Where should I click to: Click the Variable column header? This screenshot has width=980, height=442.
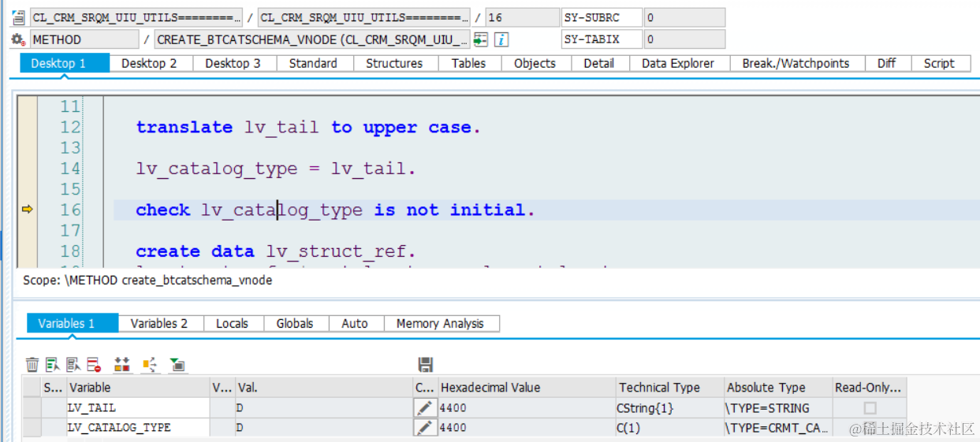click(x=139, y=388)
